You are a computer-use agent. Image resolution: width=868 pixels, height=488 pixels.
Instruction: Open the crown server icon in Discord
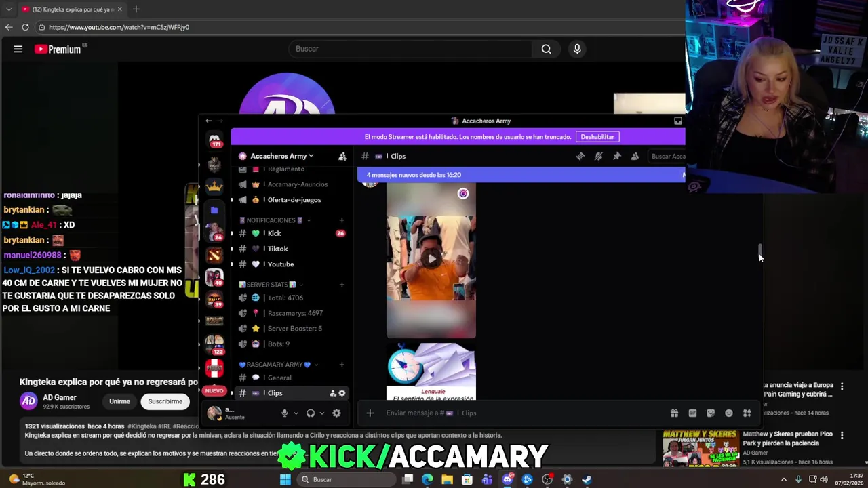pos(214,186)
